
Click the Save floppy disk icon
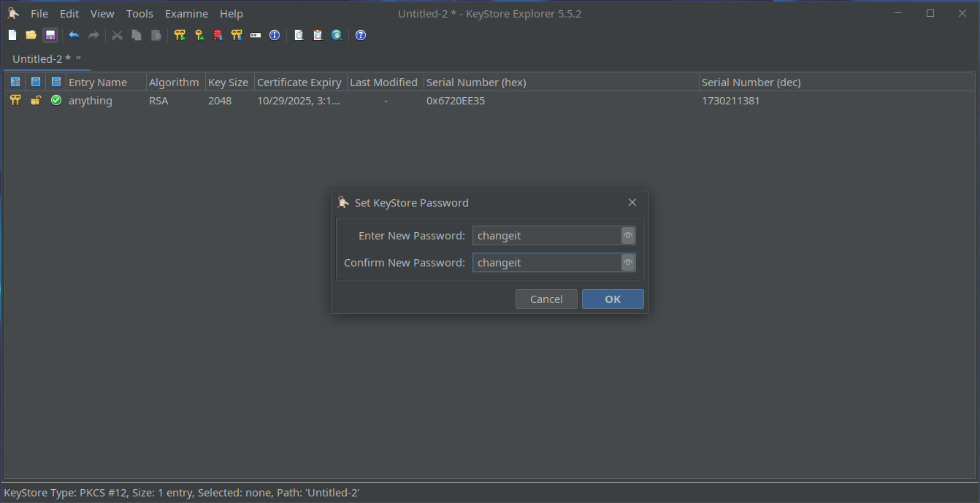pyautogui.click(x=50, y=35)
